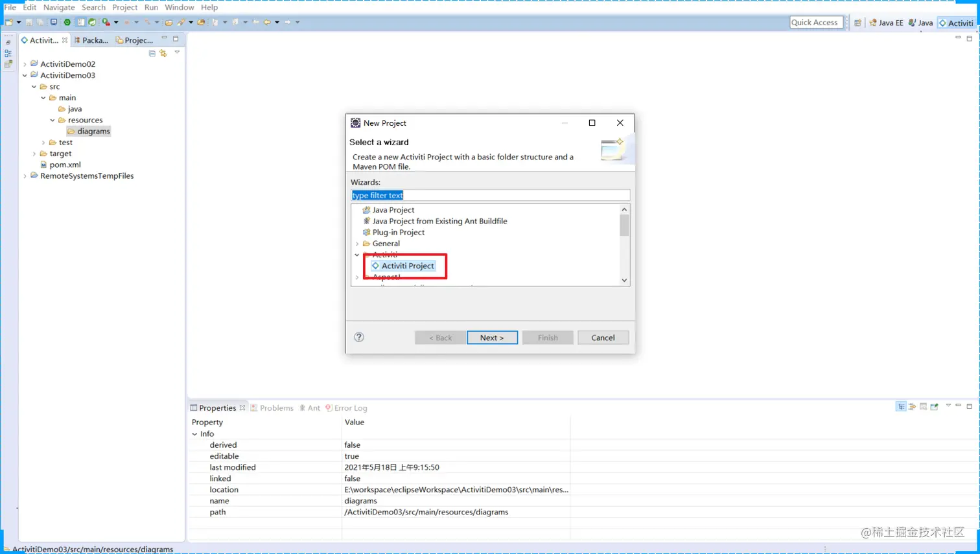Open the Window menu
The height and width of the screenshot is (554, 980).
(179, 7)
